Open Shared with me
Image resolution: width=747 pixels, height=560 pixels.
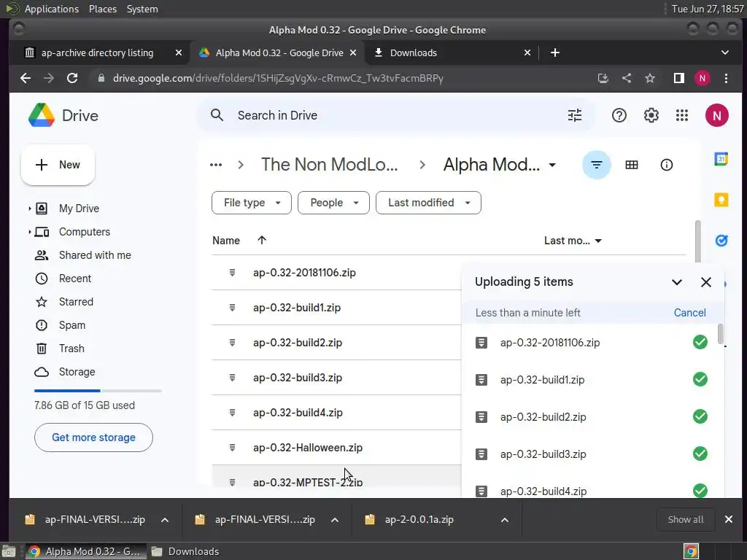click(95, 255)
